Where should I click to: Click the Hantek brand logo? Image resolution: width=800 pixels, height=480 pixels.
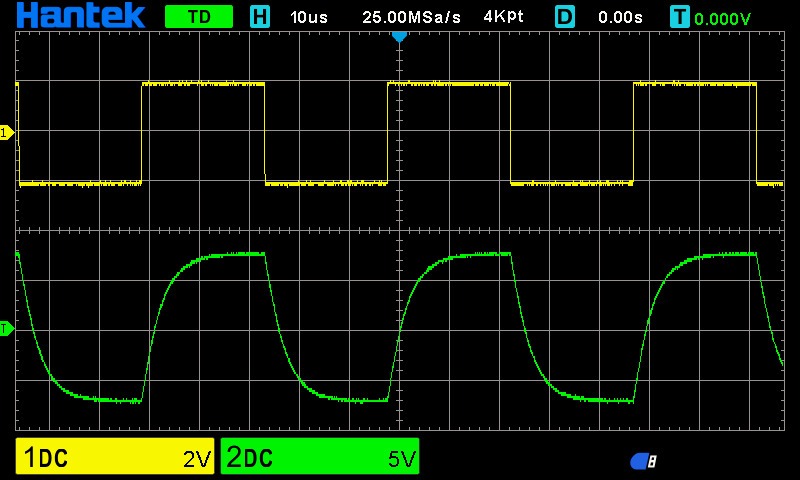coord(81,15)
